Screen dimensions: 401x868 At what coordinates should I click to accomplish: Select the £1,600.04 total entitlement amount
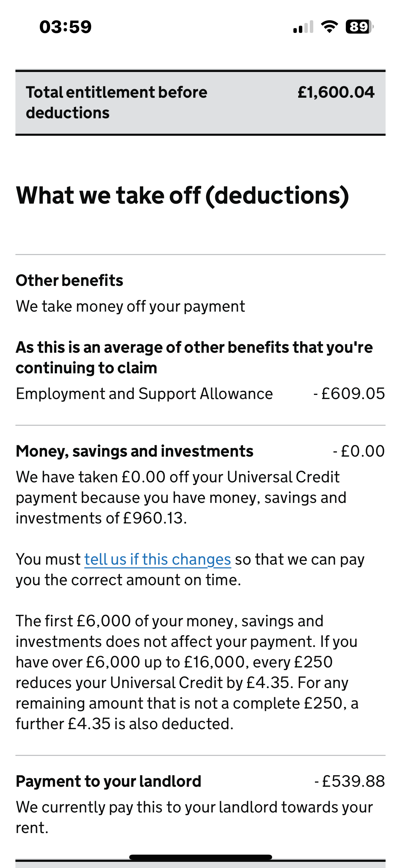coord(336,92)
